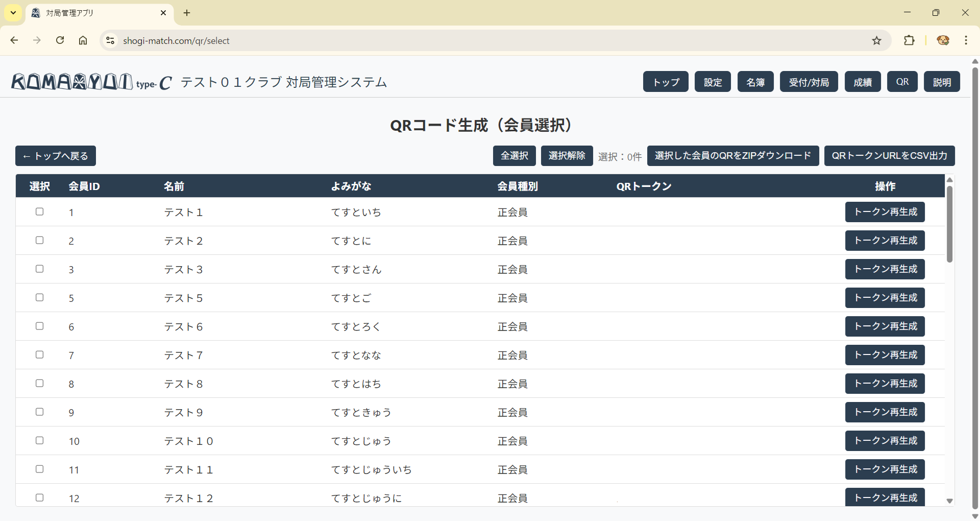Go back using browser back arrow

14,40
